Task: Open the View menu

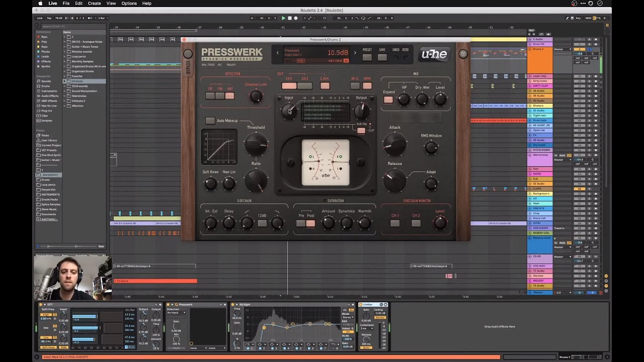Action: [x=111, y=4]
